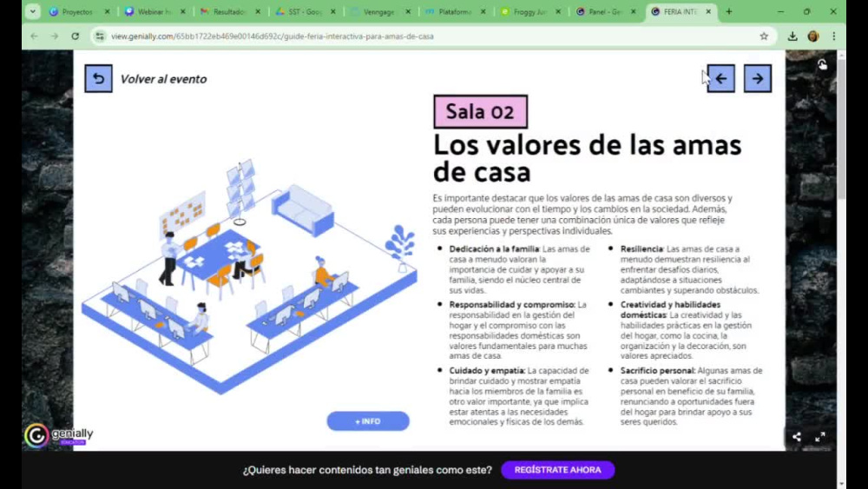Bookmark this page with the star icon
Viewport: 868px width, 489px height.
[x=764, y=36]
